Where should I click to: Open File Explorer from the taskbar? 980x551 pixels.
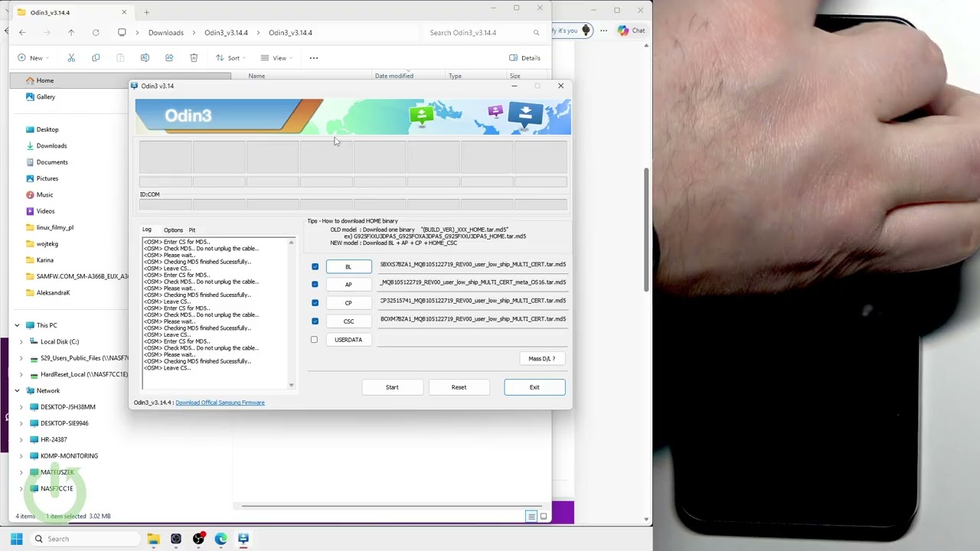153,539
